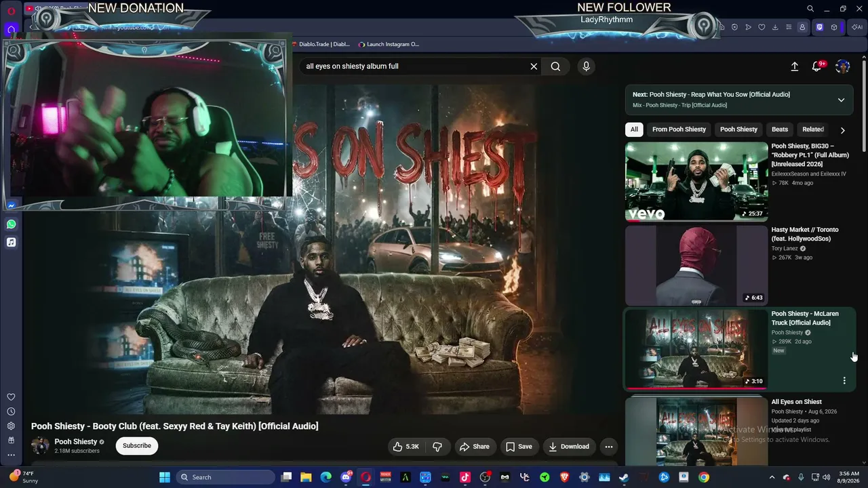This screenshot has width=868, height=488.
Task: Open Pooh Shiesty - McLaren Truck title
Action: [805, 319]
